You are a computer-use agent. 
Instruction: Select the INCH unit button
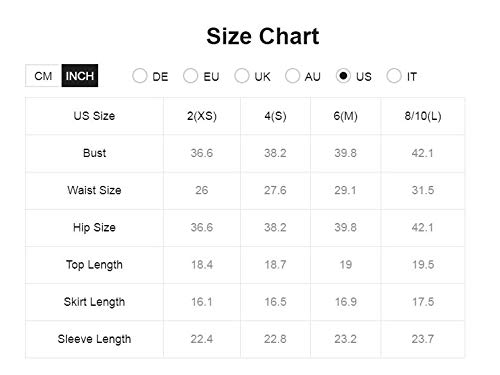(80, 76)
